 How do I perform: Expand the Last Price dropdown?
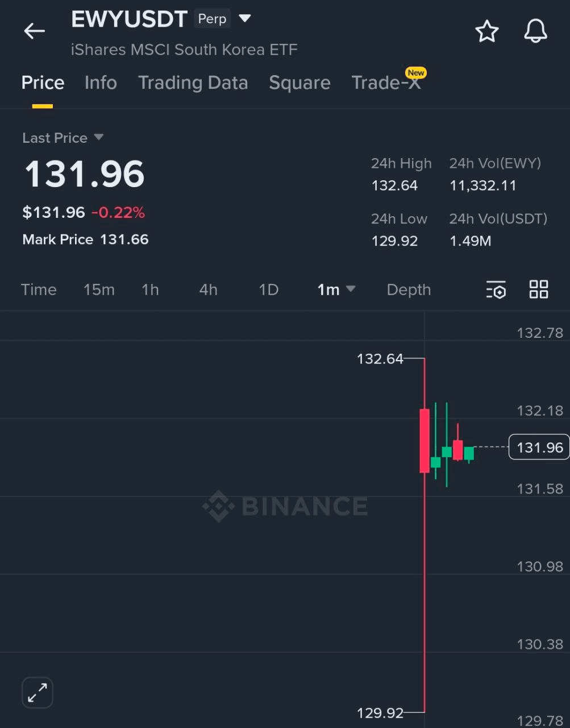98,138
